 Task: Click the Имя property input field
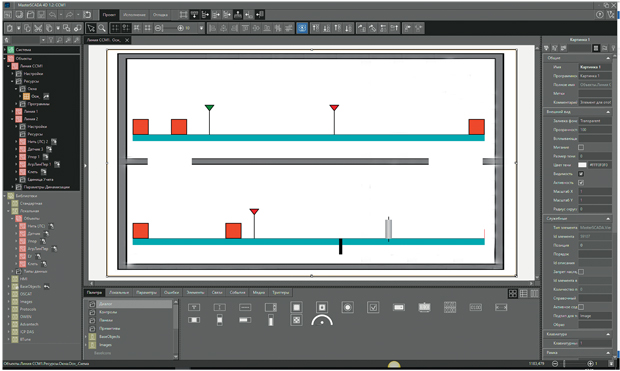pos(595,67)
